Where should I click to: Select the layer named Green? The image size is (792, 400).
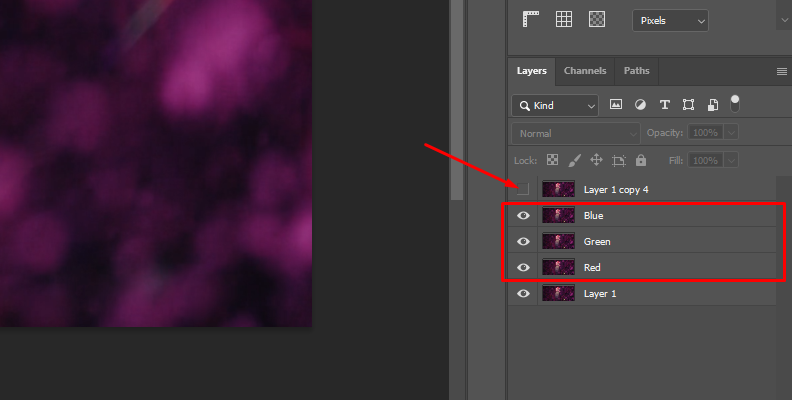(x=597, y=241)
